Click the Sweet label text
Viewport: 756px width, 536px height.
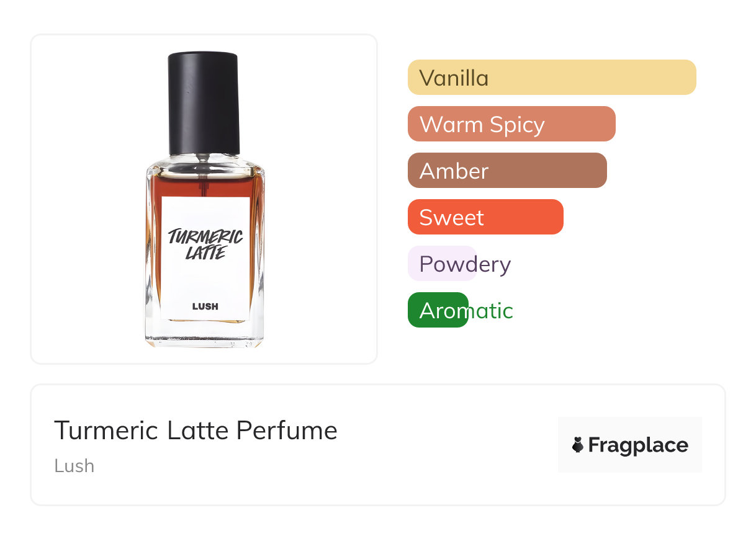451,218
